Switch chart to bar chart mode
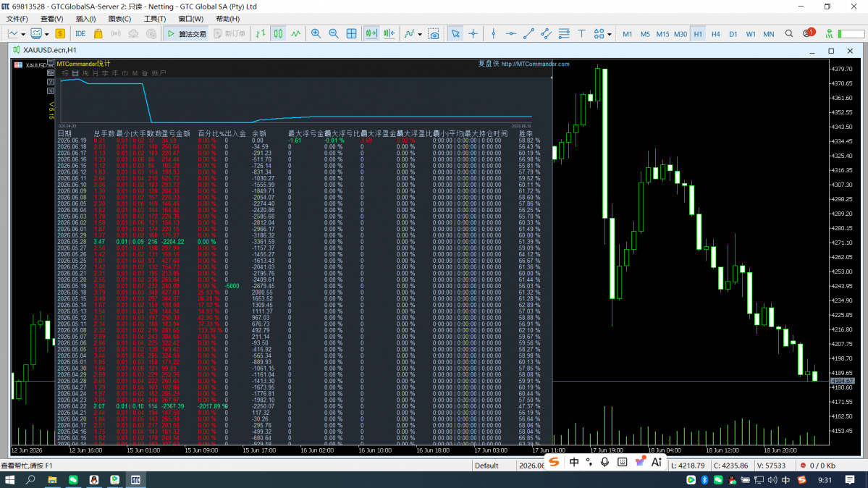 tap(260, 34)
